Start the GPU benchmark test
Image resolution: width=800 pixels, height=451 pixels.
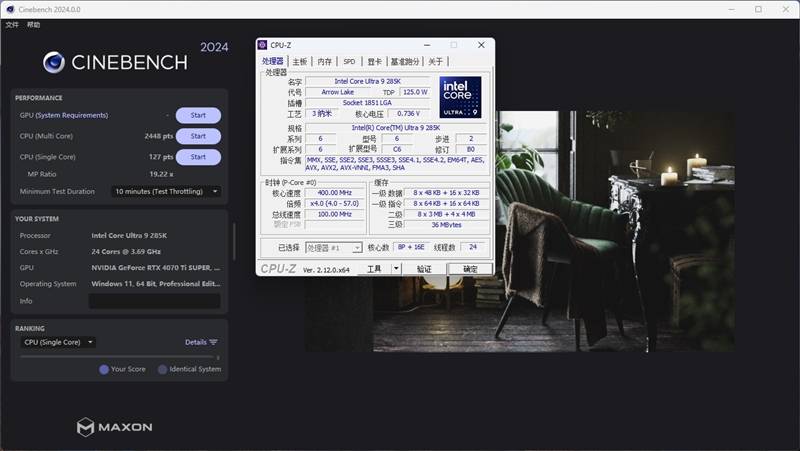pyautogui.click(x=198, y=115)
